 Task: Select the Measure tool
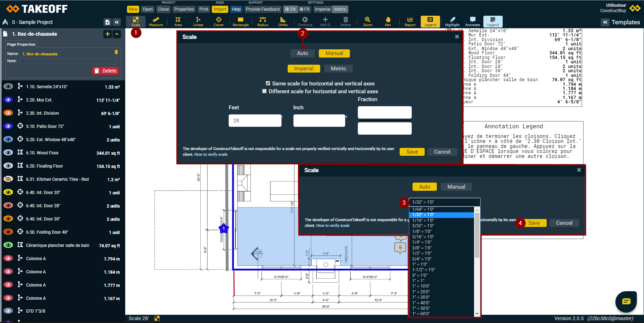tap(156, 21)
